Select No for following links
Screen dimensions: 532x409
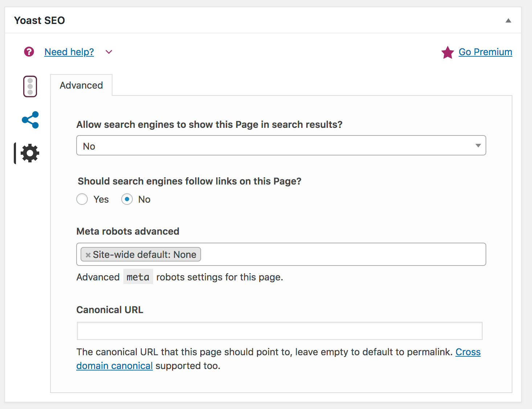(x=127, y=199)
